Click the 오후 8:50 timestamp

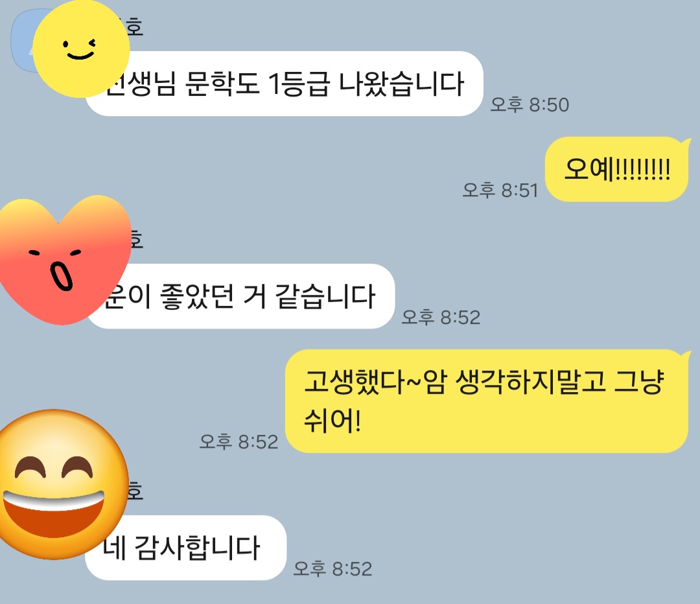[530, 105]
